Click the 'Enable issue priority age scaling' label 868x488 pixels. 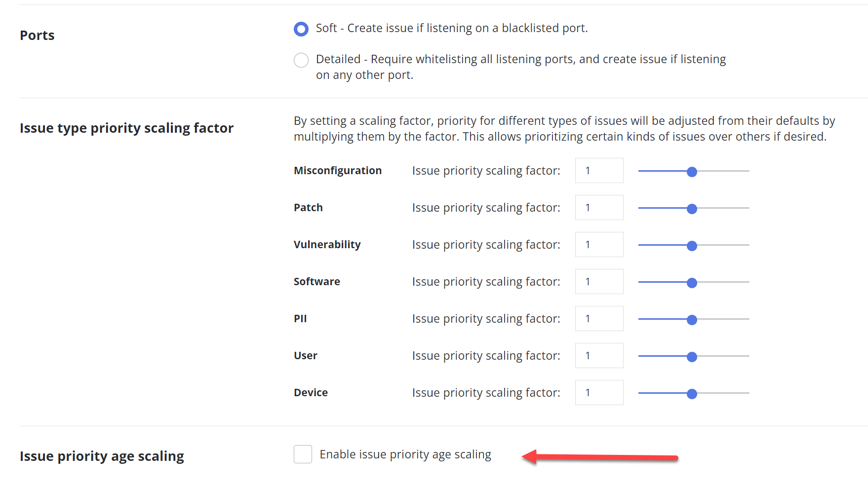[405, 454]
